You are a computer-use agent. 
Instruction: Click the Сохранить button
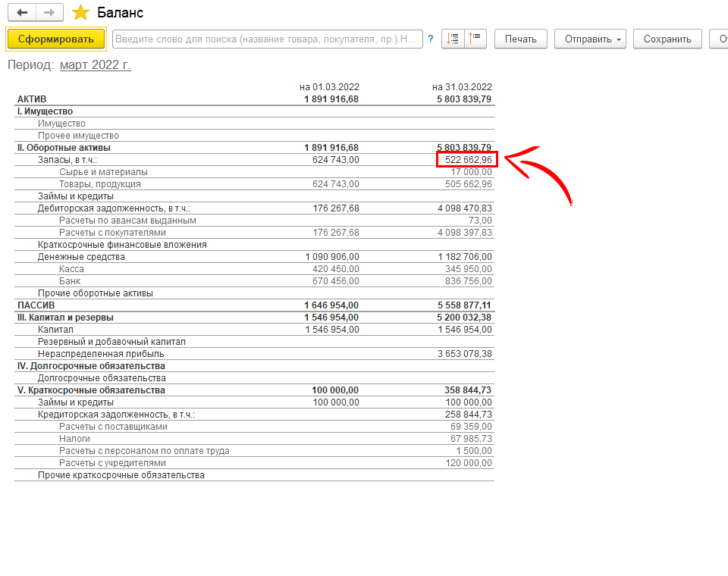tap(667, 39)
